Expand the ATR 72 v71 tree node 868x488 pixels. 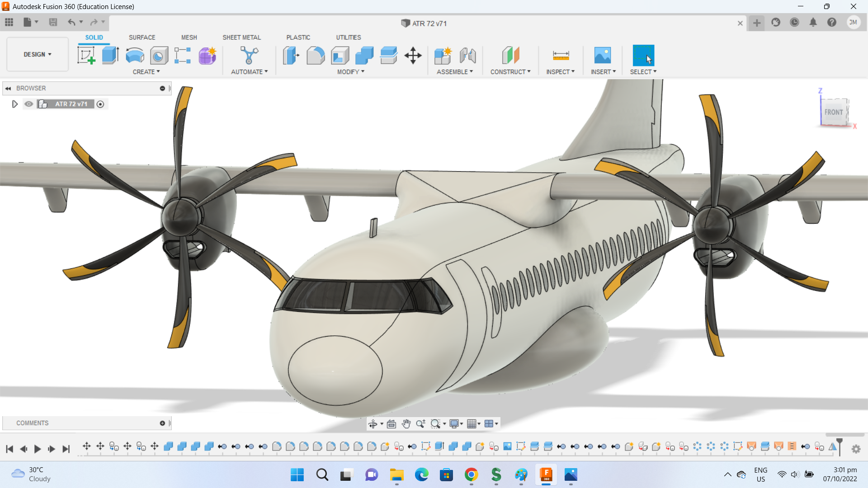coord(14,104)
